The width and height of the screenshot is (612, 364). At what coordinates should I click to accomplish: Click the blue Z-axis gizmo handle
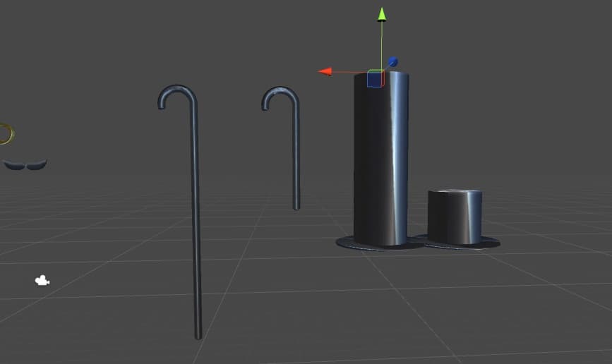pos(393,61)
